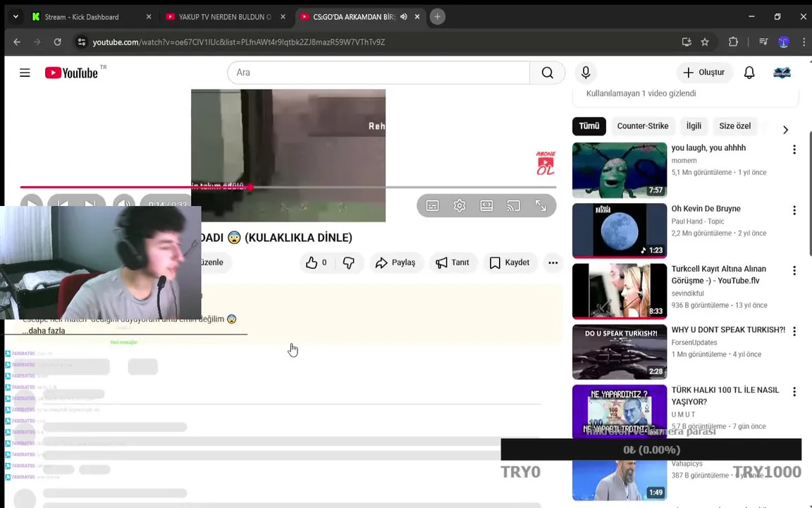Viewport: 812px width, 508px height.
Task: Open tab search dropdown arrow
Action: tap(16, 17)
